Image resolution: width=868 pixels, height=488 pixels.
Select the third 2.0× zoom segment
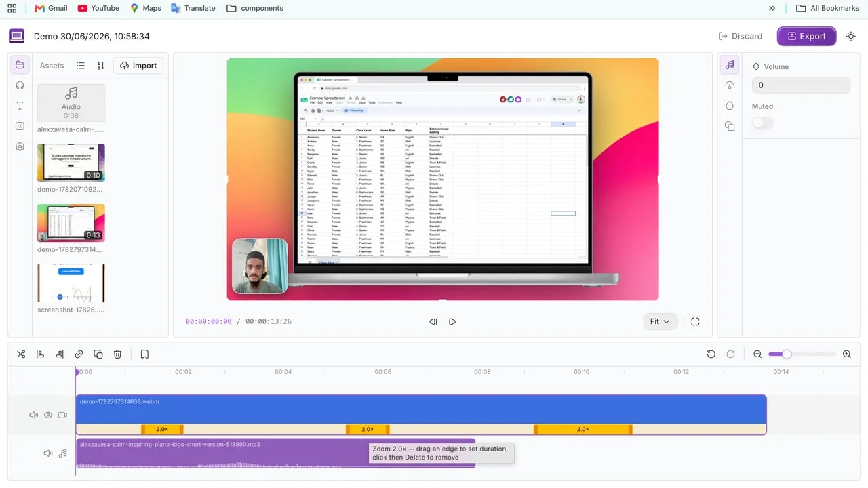[583, 429]
